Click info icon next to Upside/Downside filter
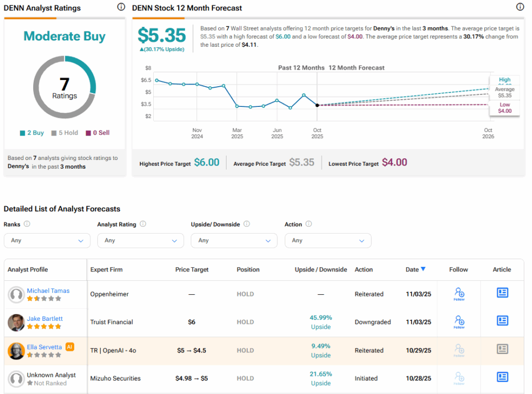The height and width of the screenshot is (394, 532). point(247,224)
